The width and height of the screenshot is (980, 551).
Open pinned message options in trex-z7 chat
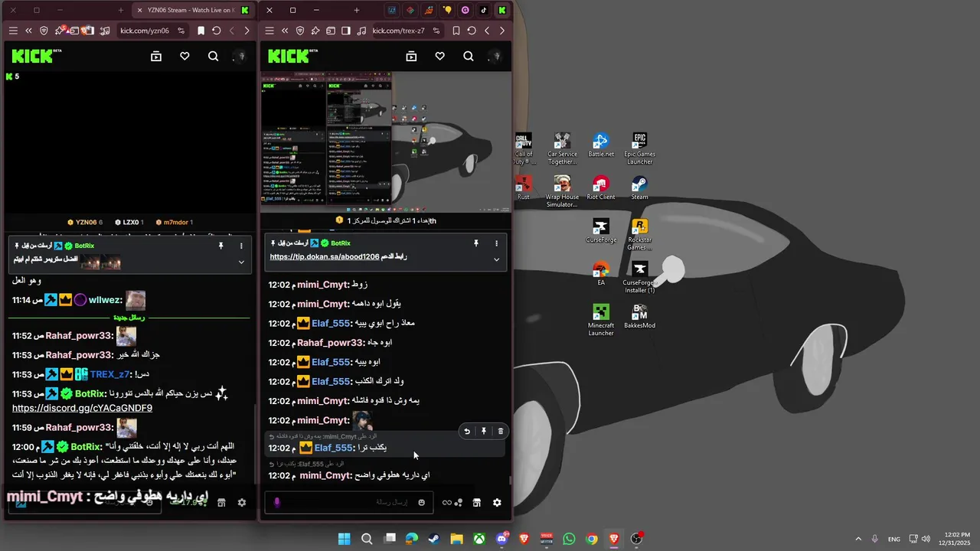[x=496, y=243]
